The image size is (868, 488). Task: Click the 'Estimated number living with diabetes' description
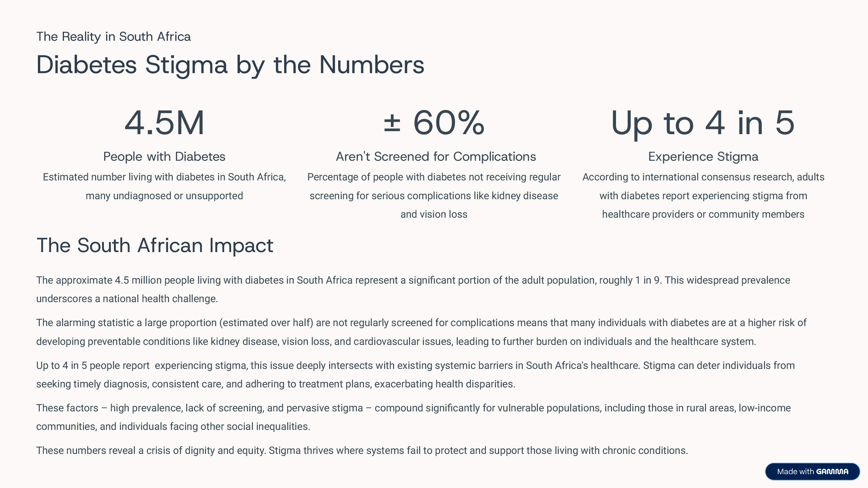point(164,186)
